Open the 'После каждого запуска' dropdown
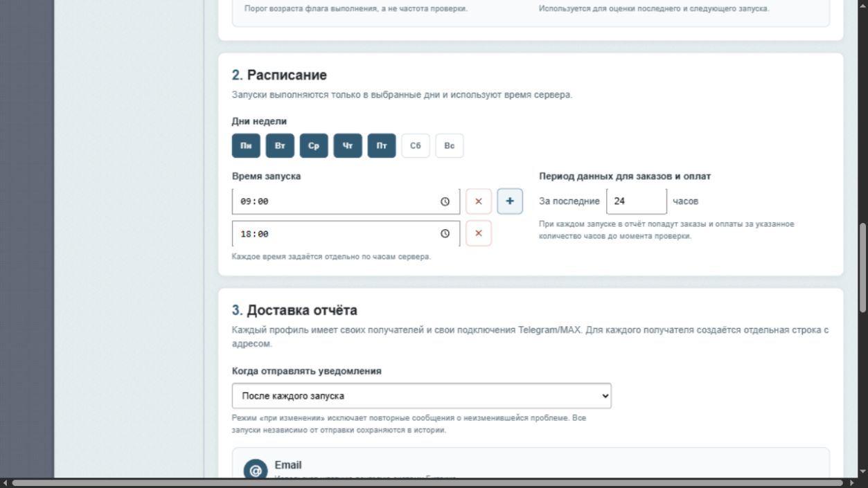Image resolution: width=868 pixels, height=488 pixels. coord(422,396)
